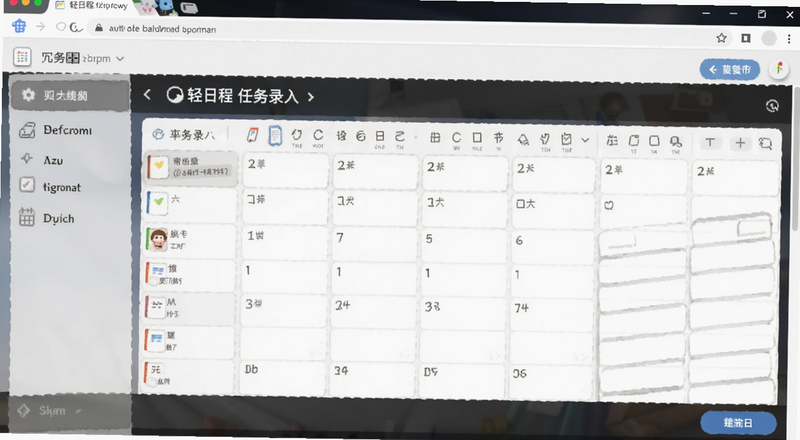Viewport: 800px width, 440px height.
Task: Toggle the green check box in second row
Action: click(158, 202)
